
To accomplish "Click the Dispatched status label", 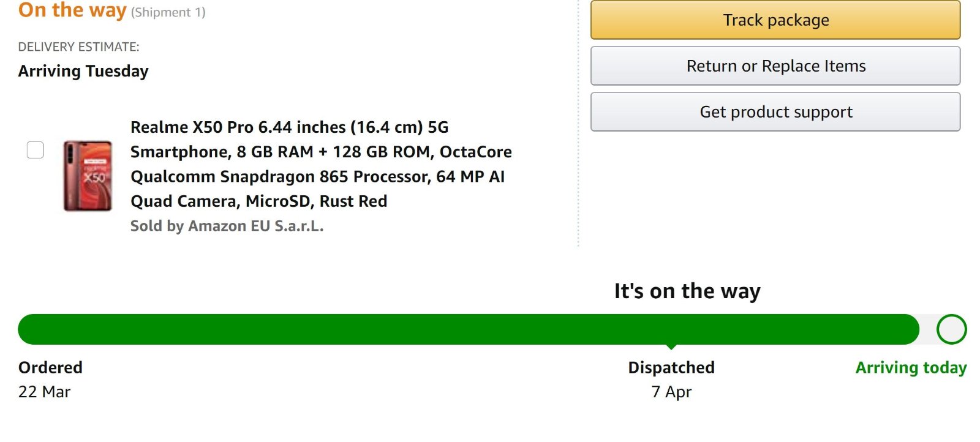I will (x=671, y=367).
